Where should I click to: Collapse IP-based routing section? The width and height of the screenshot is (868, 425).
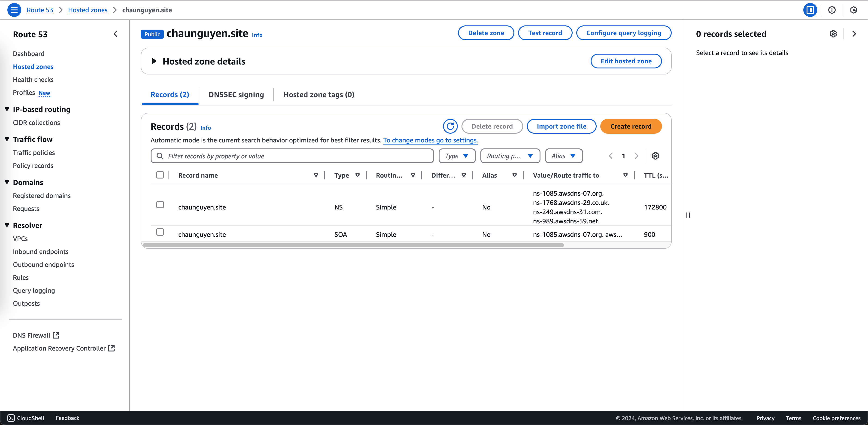pyautogui.click(x=7, y=109)
